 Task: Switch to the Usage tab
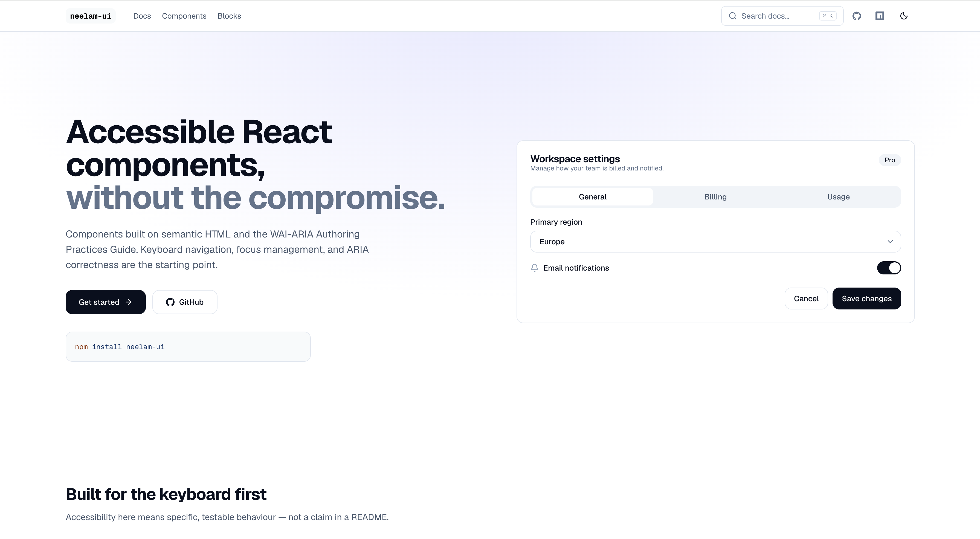pos(838,197)
